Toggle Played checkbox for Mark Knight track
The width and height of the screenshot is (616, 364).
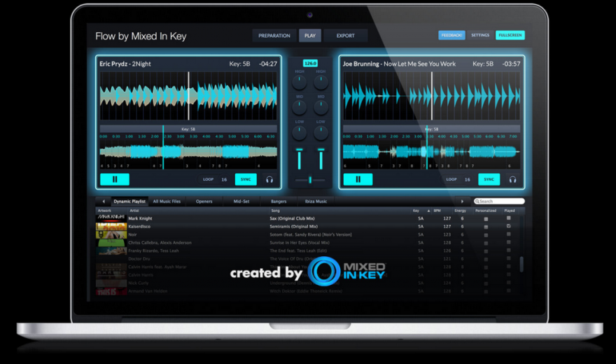pyautogui.click(x=508, y=218)
